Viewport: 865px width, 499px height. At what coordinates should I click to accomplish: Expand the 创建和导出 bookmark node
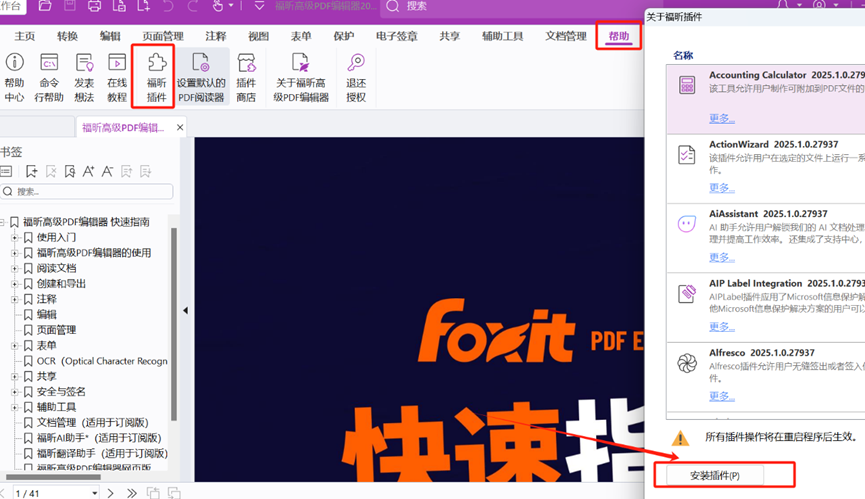[14, 284]
